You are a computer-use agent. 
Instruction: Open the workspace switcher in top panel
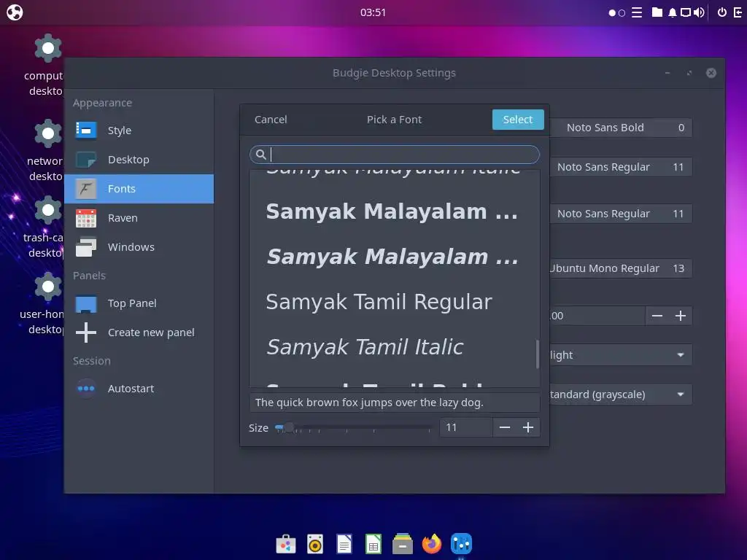point(617,13)
